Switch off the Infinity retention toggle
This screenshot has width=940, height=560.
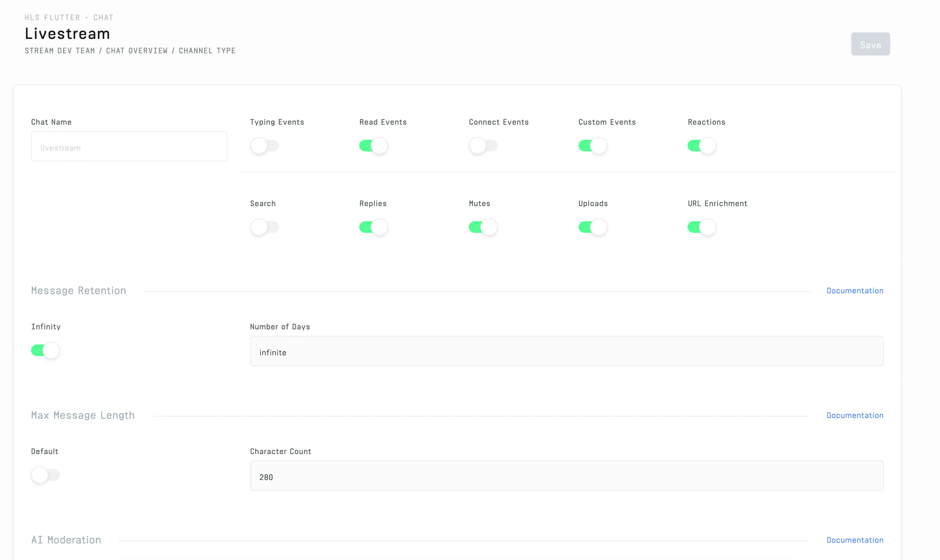(45, 351)
